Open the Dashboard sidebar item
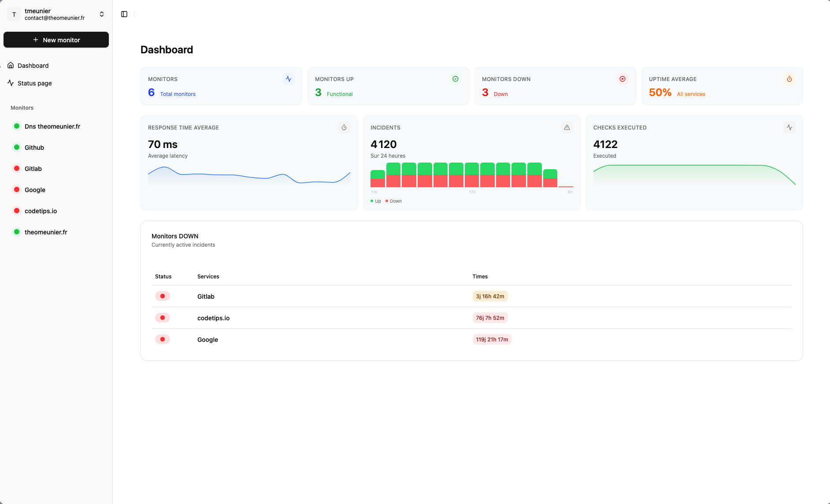This screenshot has width=830, height=504. tap(56, 65)
